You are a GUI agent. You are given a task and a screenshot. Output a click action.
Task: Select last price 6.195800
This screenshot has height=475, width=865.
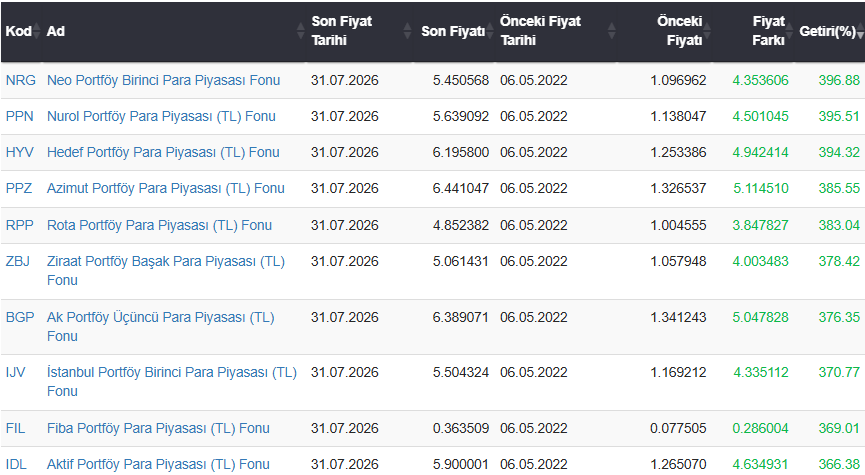pos(461,152)
